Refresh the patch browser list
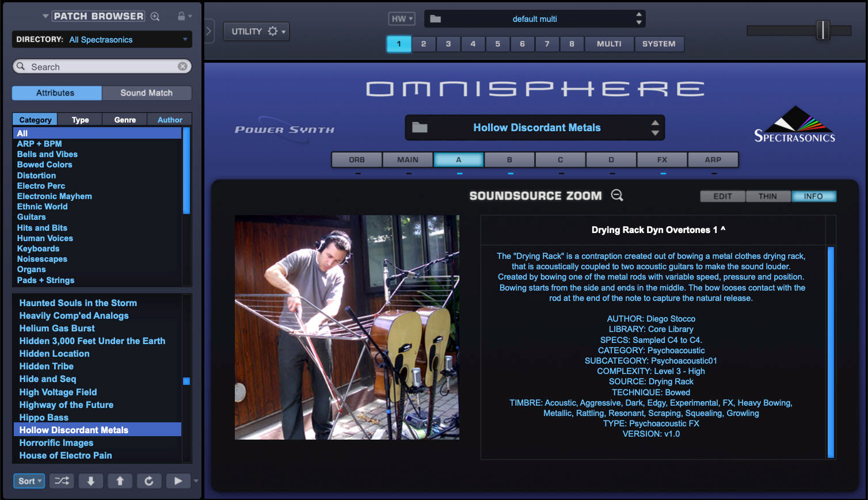The image size is (868, 500). tap(149, 481)
